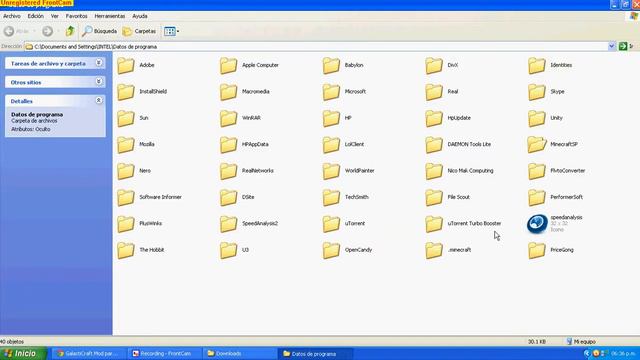Open the Views dropdown in toolbar
The width and height of the screenshot is (640, 360).
pyautogui.click(x=171, y=31)
